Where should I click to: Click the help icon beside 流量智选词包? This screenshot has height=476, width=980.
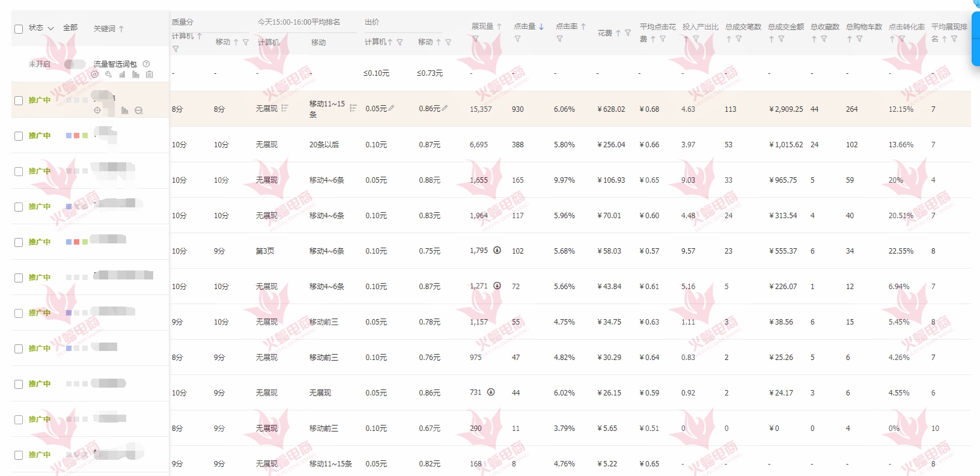pos(147,64)
